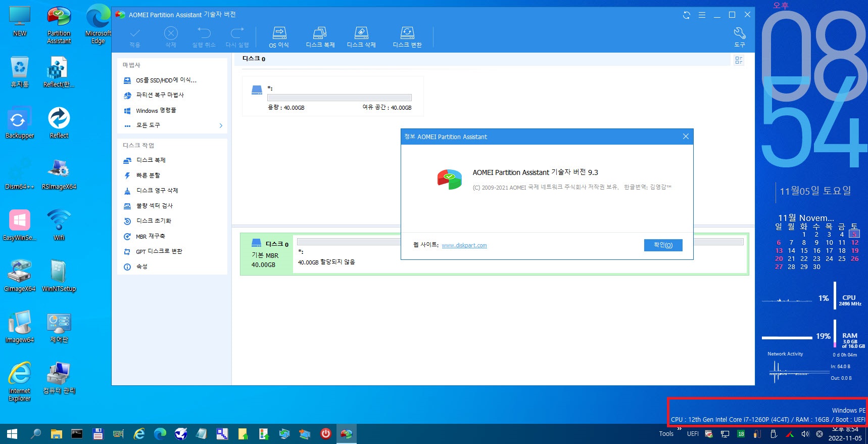Image resolution: width=868 pixels, height=444 pixels.
Task: Open the www.diskpart.com link
Action: [464, 246]
